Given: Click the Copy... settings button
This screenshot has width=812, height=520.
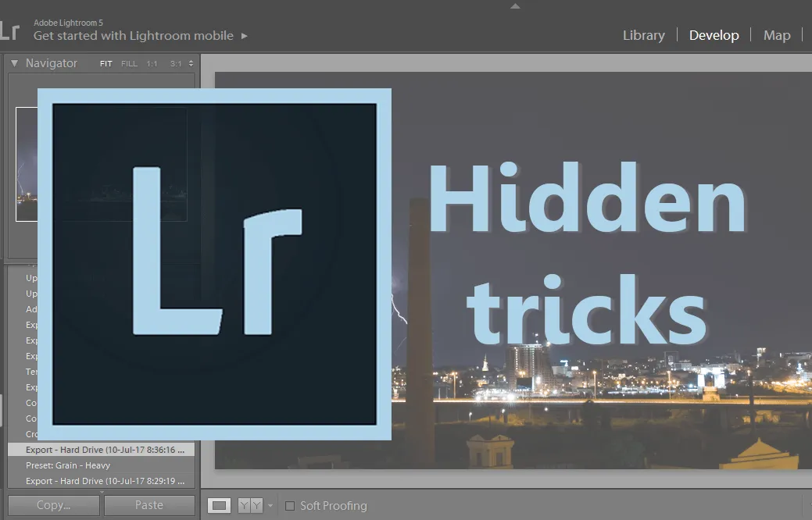Looking at the screenshot, I should tap(54, 505).
